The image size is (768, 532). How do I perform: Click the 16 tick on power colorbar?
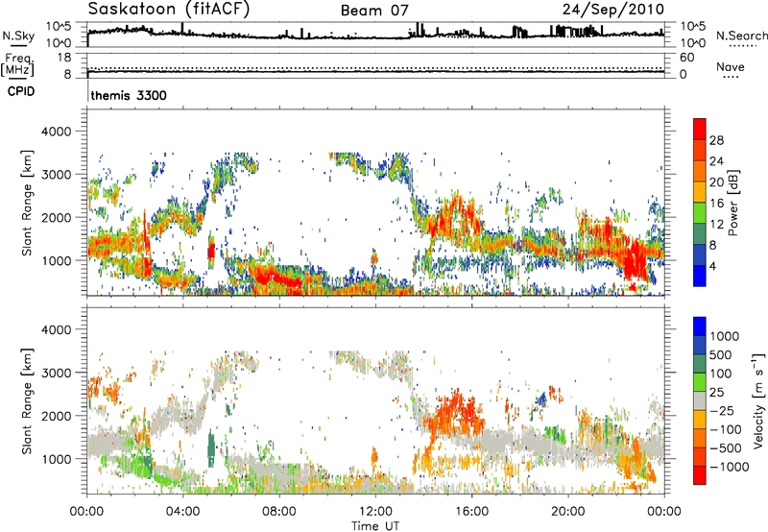pyautogui.click(x=716, y=204)
